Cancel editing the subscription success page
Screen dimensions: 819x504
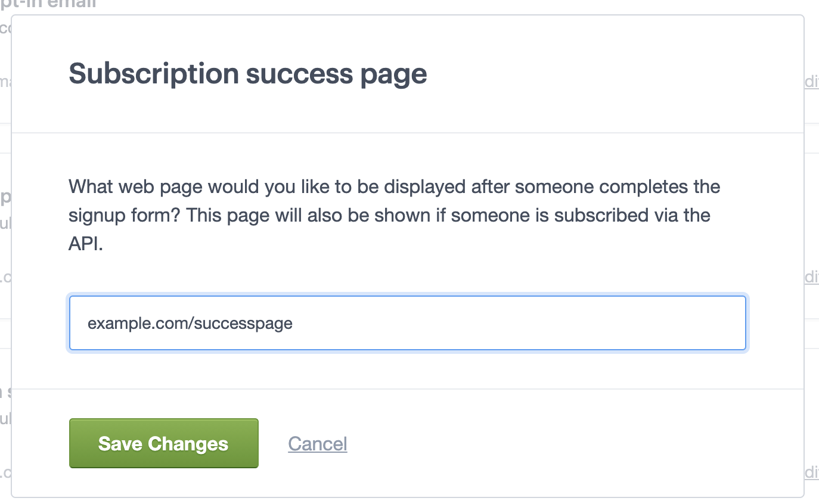click(317, 443)
